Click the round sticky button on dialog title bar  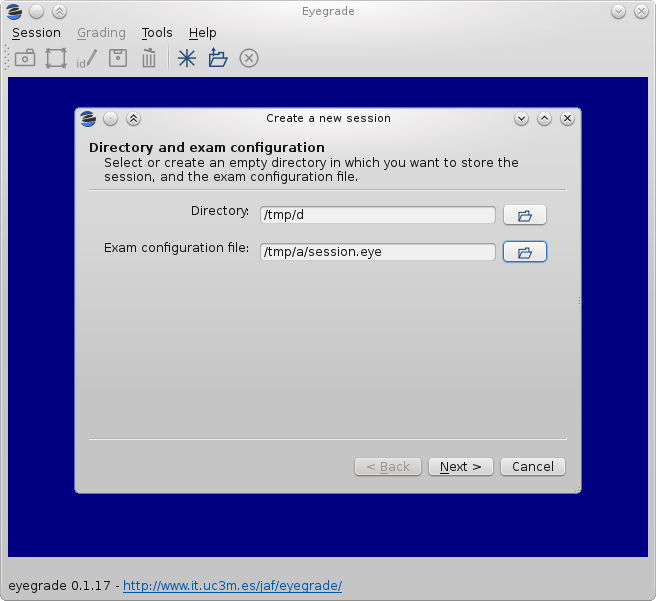click(x=110, y=119)
